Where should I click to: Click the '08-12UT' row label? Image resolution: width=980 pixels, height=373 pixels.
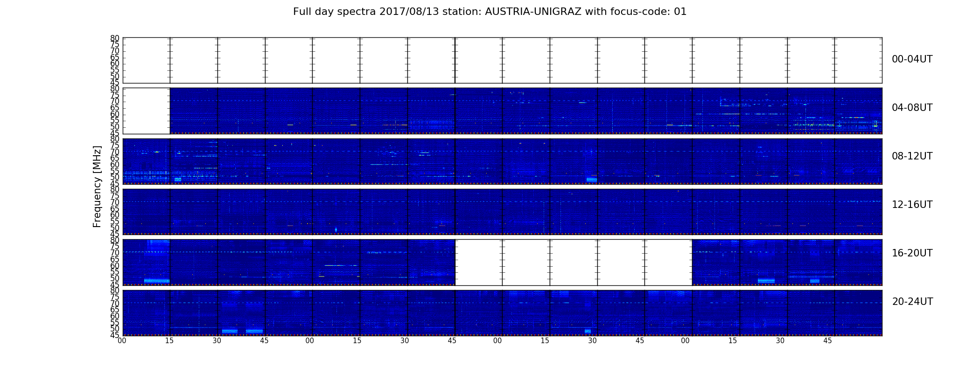tap(912, 156)
